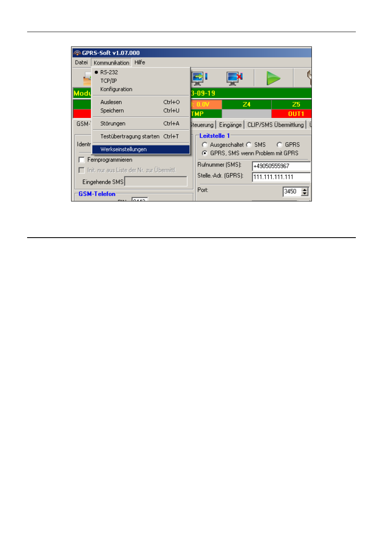Switch to the Eingänge tab
The image size is (392, 555).
coord(230,125)
